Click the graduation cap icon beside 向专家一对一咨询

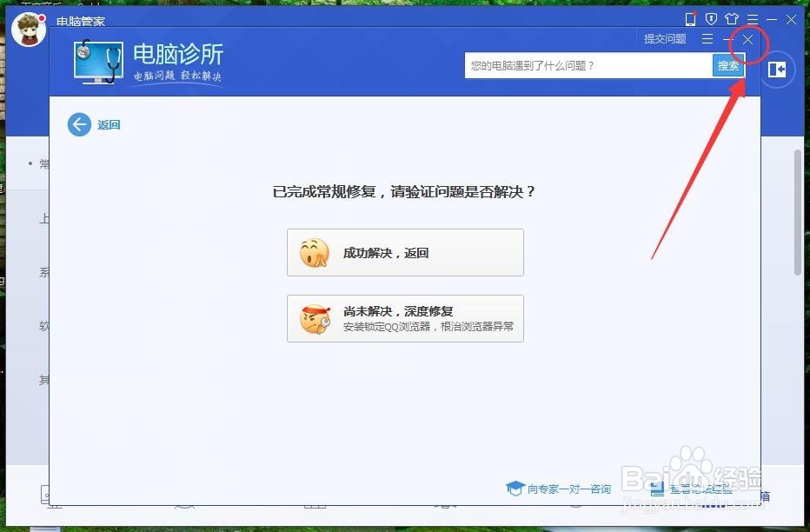click(515, 488)
